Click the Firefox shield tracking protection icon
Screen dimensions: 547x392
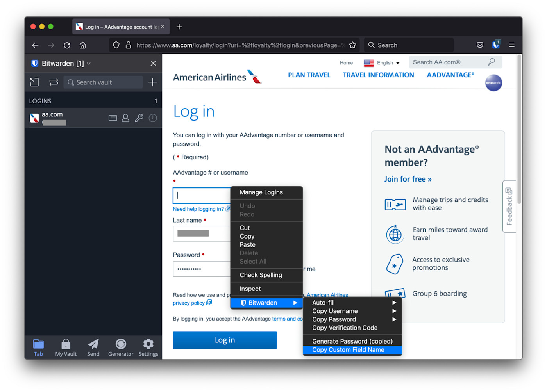click(x=116, y=45)
